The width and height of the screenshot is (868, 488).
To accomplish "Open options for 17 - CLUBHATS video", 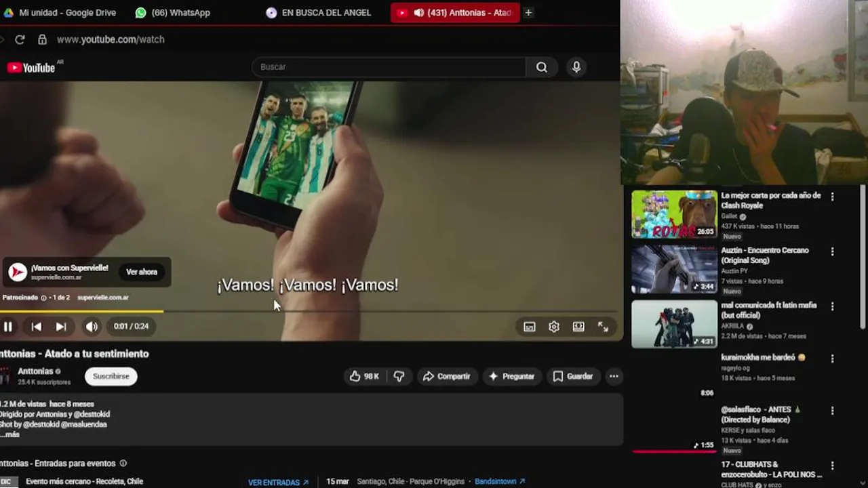I will tap(832, 466).
